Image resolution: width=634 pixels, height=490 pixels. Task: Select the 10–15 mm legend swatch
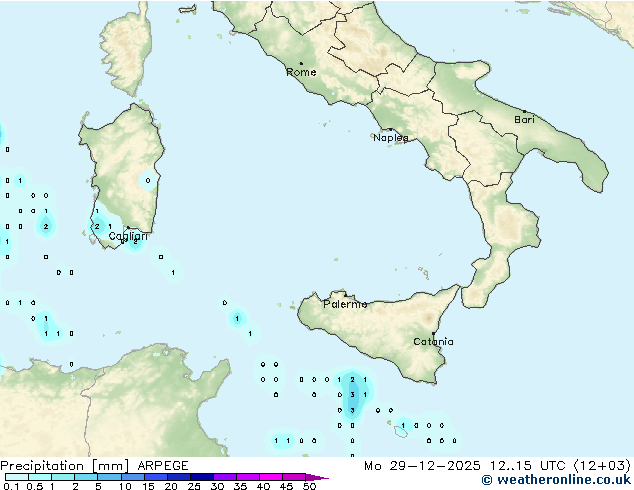tap(133, 477)
